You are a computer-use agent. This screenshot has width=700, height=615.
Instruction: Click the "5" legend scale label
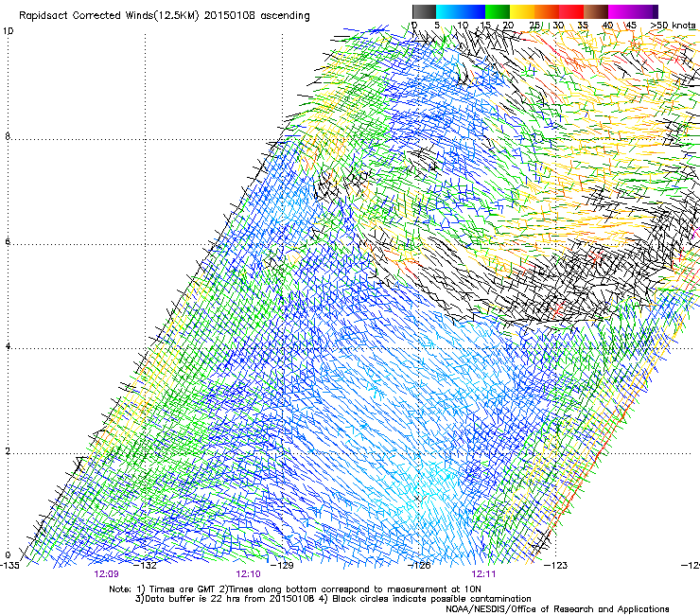pos(437,25)
